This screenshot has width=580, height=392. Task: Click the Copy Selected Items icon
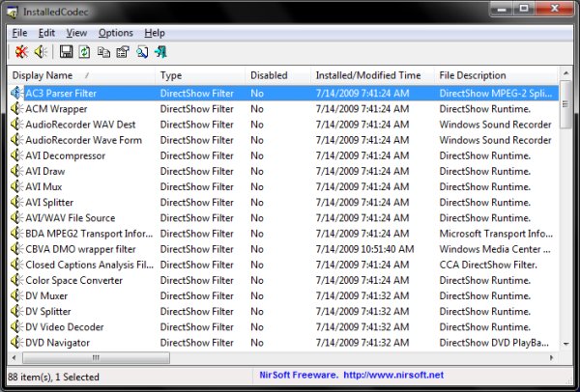point(103,52)
